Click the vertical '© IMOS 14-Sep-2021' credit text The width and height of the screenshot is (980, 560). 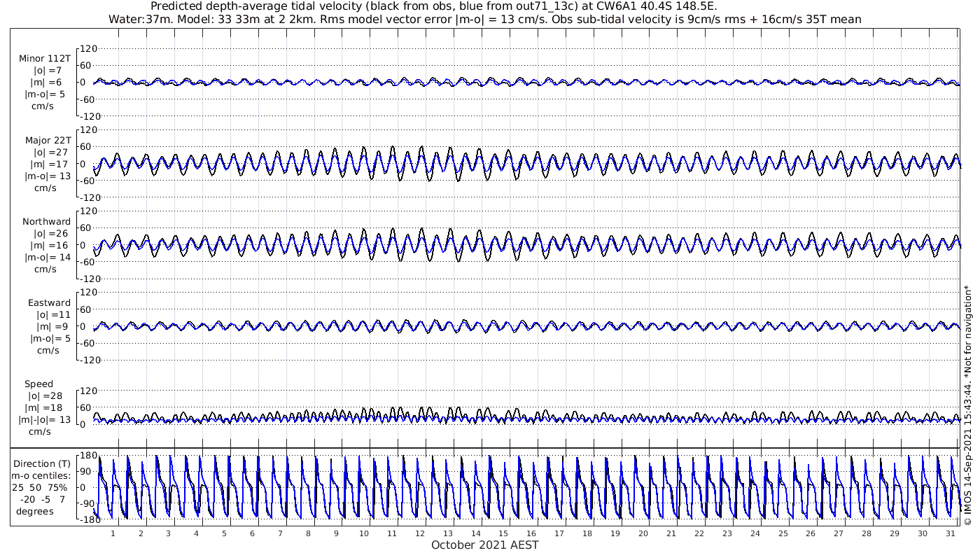pos(968,405)
